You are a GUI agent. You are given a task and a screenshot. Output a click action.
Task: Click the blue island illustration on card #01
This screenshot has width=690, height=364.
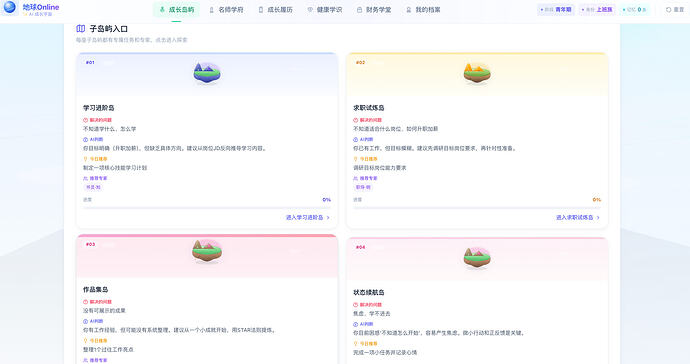click(x=207, y=73)
